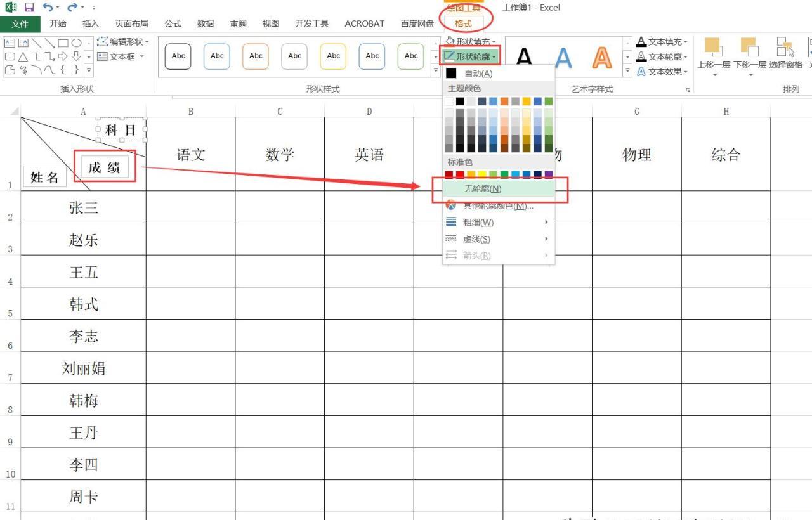Click the Save icon in quick access toolbar

(29, 8)
